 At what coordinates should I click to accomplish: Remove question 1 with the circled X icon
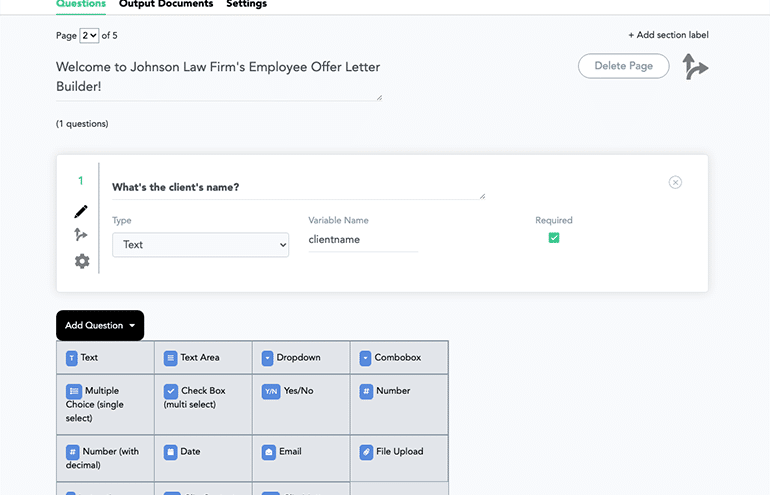[675, 182]
